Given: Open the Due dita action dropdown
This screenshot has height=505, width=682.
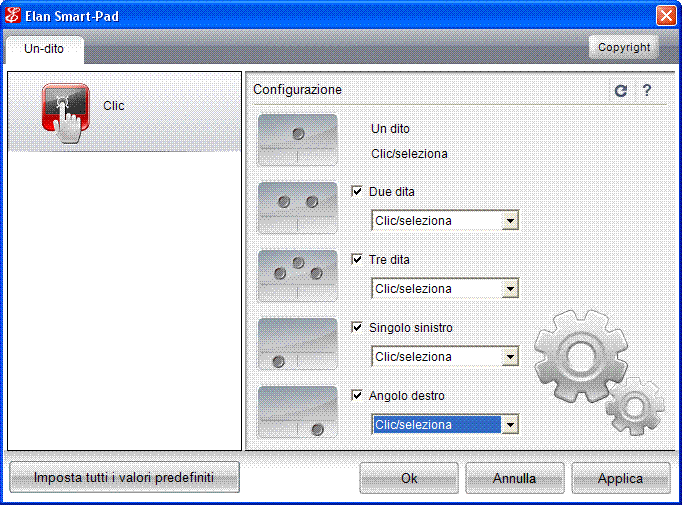Looking at the screenshot, I should pos(445,221).
